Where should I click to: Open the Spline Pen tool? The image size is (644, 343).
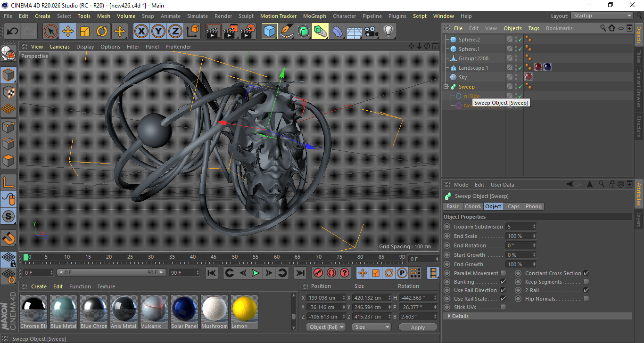click(x=286, y=32)
